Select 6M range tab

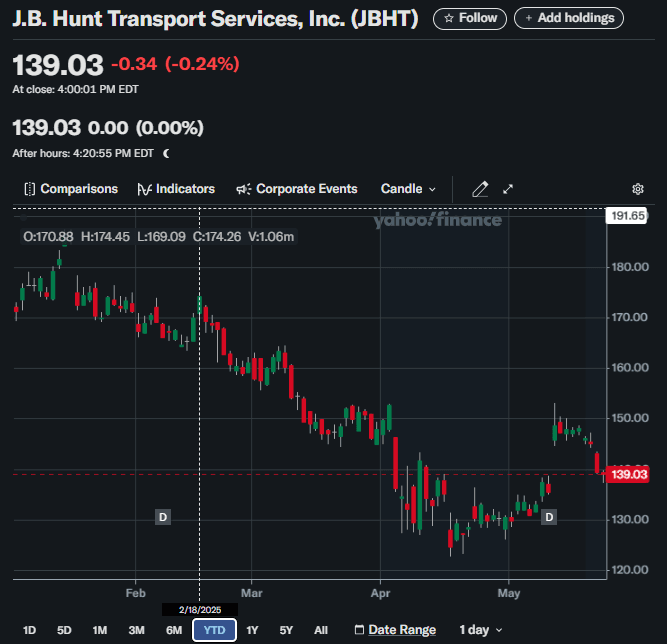point(174,630)
